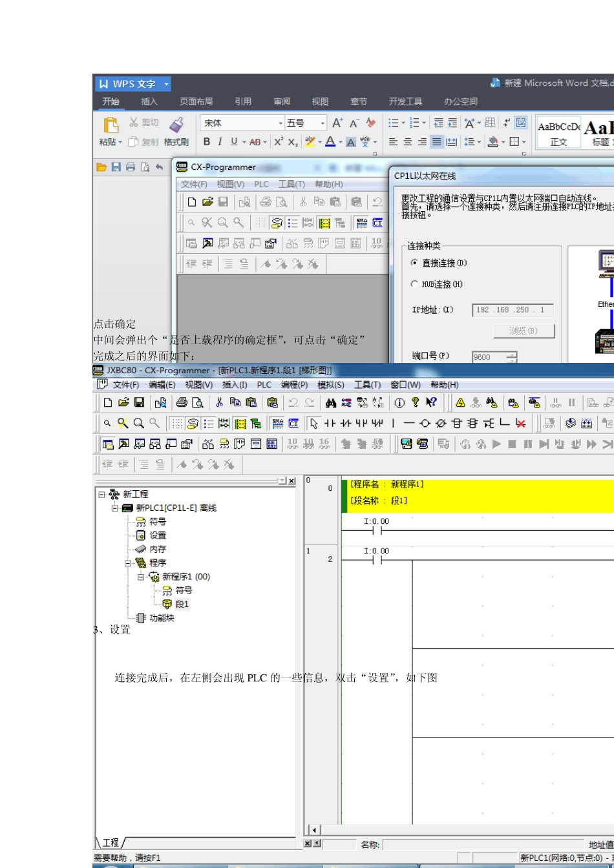Select the new coil circle tool
Image resolution: width=614 pixels, height=868 pixels.
425,423
